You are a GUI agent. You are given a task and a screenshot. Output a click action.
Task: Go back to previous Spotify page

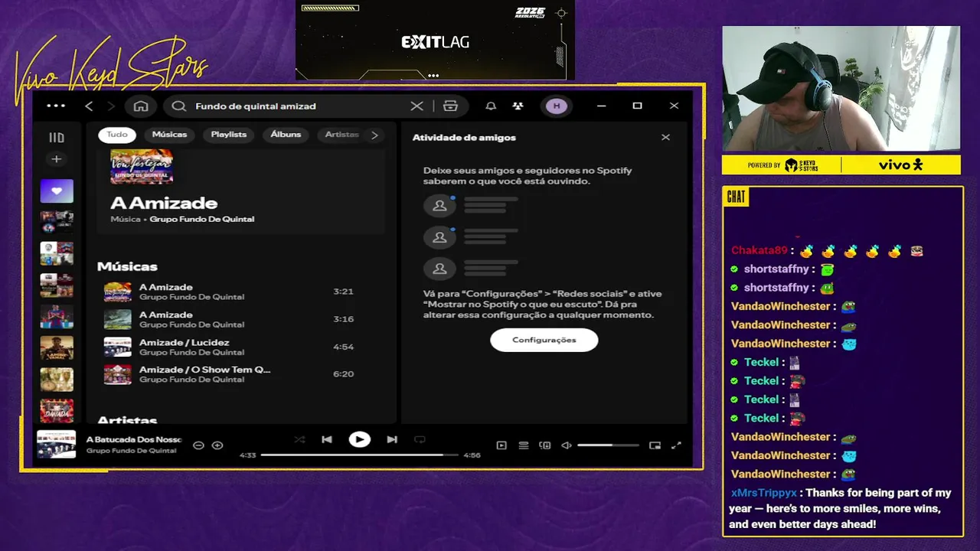pos(89,106)
